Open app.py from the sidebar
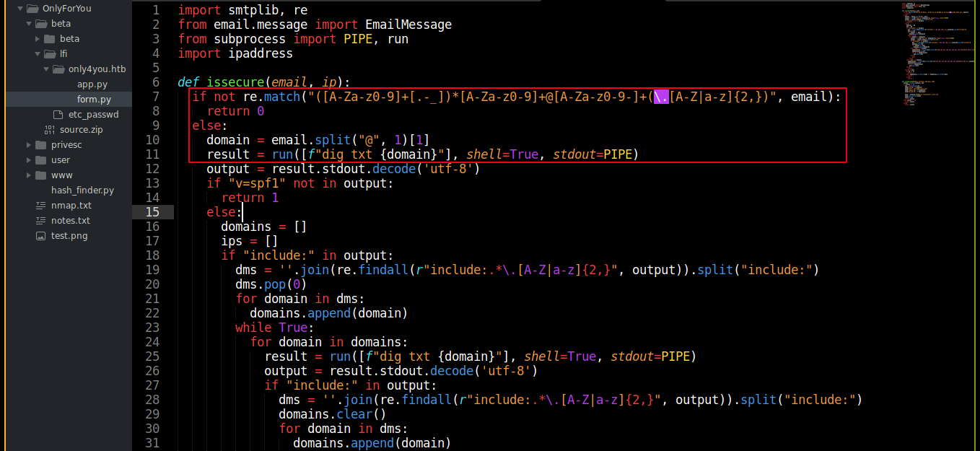 (92, 84)
